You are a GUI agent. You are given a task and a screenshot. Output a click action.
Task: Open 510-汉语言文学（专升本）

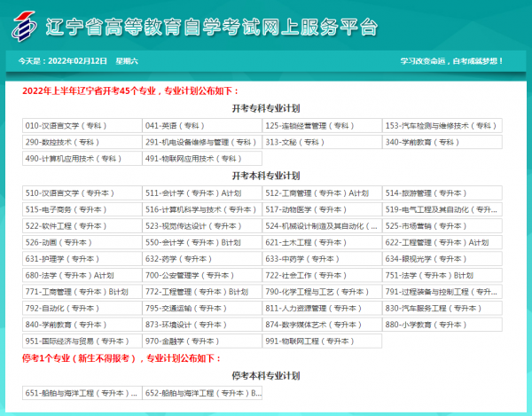(x=82, y=193)
